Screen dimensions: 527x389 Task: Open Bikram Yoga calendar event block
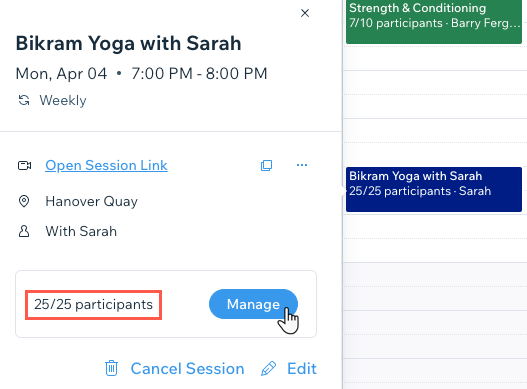click(x=434, y=189)
